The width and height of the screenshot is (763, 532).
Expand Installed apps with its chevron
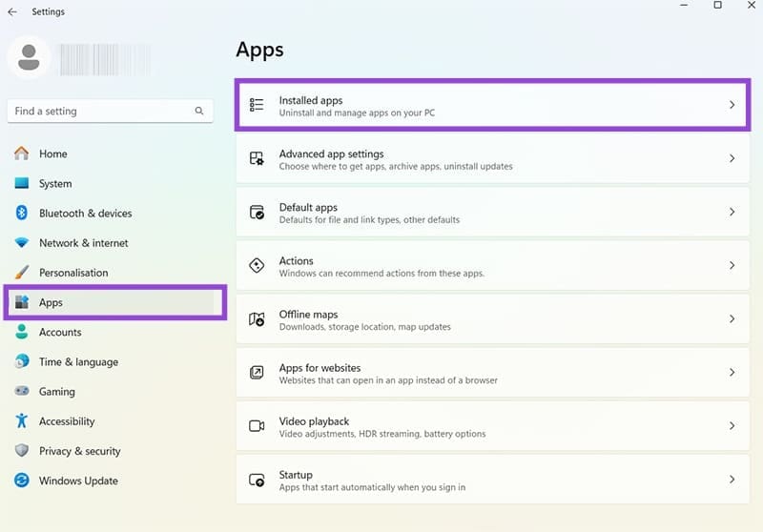(x=732, y=105)
